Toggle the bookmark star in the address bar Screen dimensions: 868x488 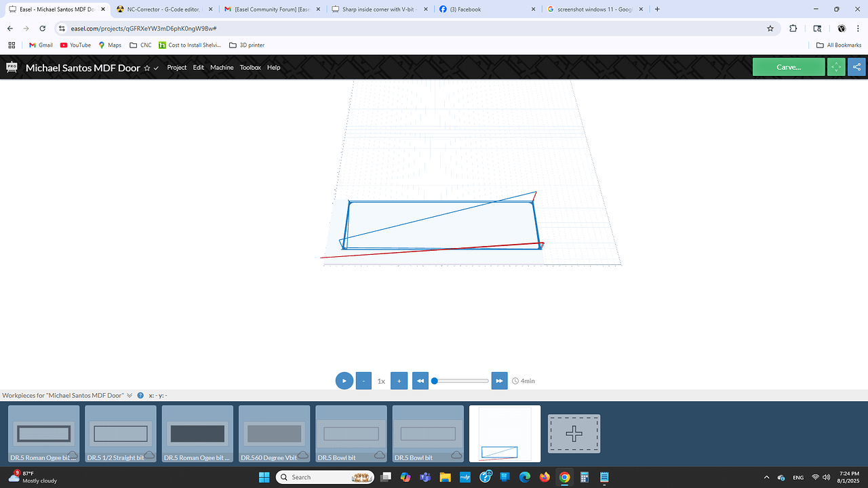click(770, 28)
